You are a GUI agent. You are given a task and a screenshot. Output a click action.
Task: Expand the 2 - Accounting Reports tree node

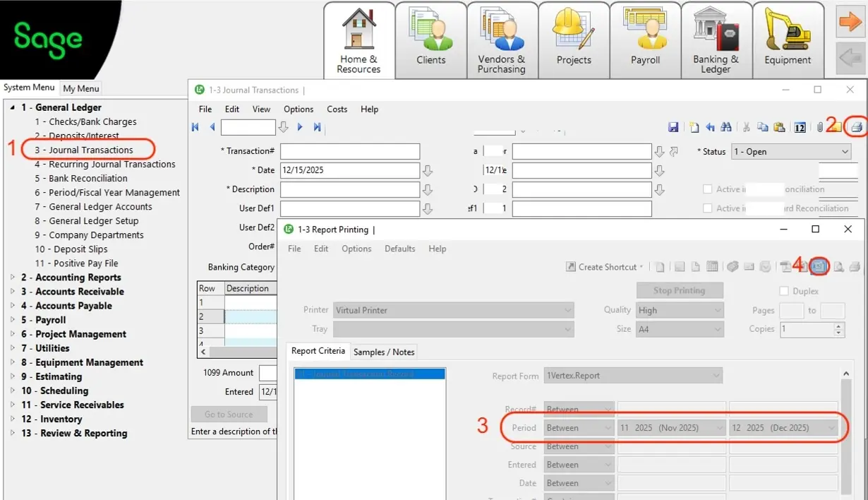click(x=12, y=278)
